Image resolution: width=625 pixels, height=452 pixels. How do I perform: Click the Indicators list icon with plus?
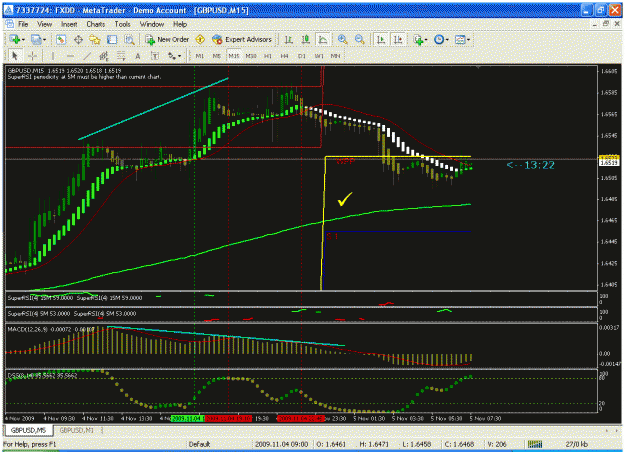pyautogui.click(x=418, y=39)
